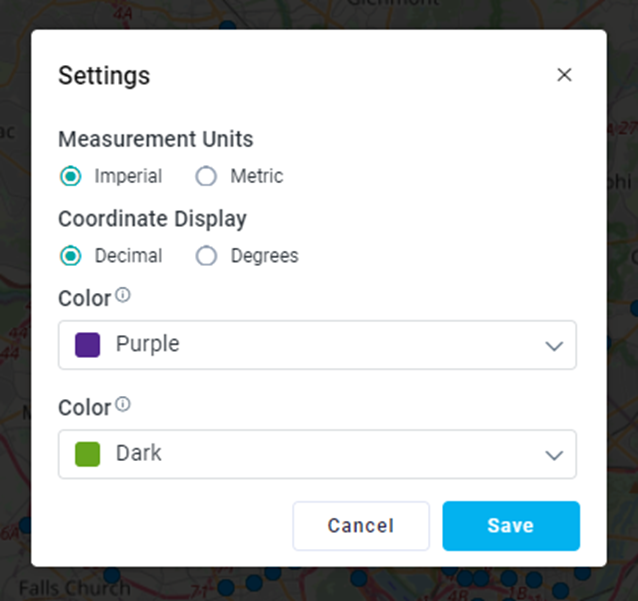Click the Decimal label text
Image resolution: width=638 pixels, height=601 pixels.
tap(128, 256)
